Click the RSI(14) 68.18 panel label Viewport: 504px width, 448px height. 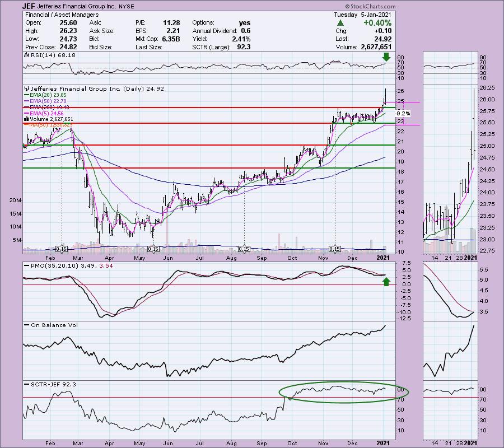pyautogui.click(x=53, y=55)
